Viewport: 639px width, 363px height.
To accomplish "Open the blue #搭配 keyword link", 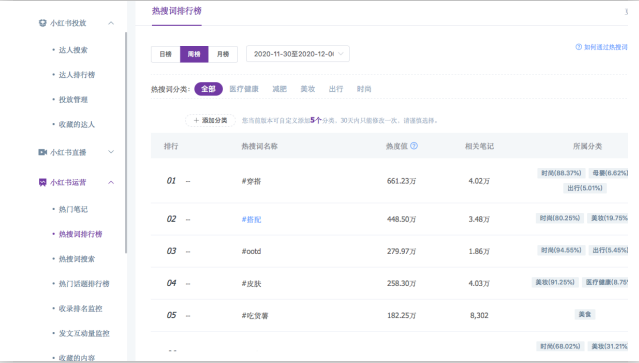I will pos(251,220).
